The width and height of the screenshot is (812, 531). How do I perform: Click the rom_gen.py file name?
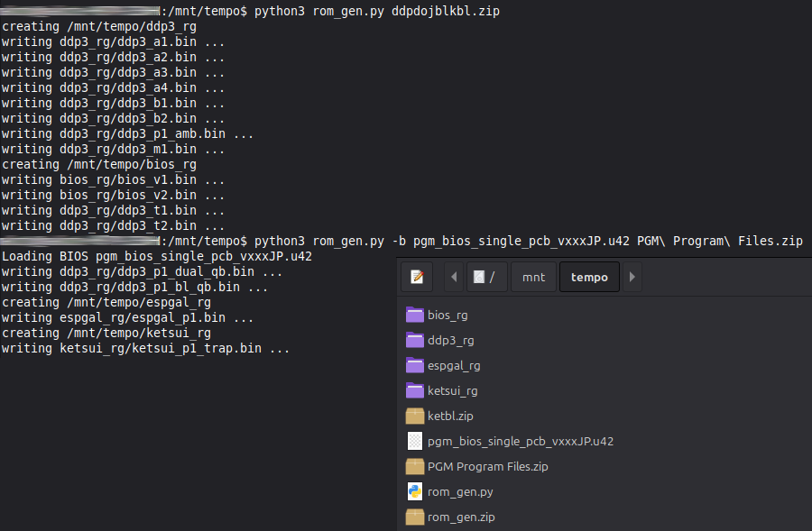[x=460, y=491]
